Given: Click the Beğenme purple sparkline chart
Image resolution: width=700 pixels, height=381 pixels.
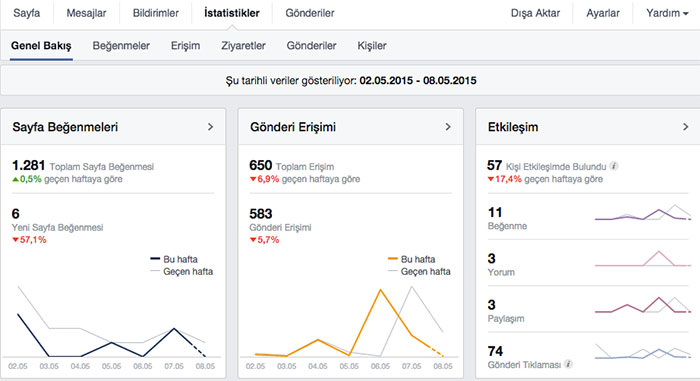Looking at the screenshot, I should [x=643, y=214].
